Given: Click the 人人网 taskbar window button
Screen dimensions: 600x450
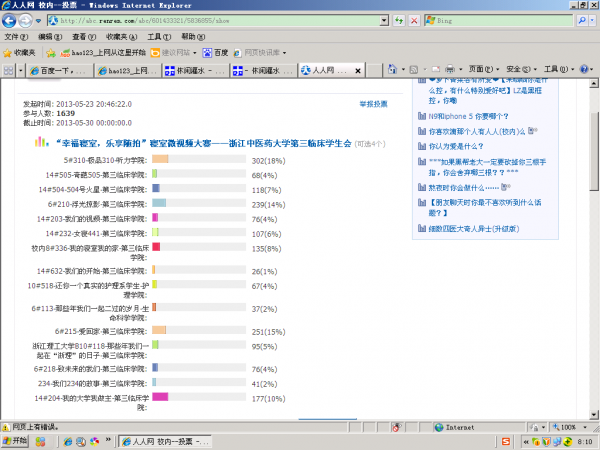Looking at the screenshot, I should pyautogui.click(x=165, y=442).
